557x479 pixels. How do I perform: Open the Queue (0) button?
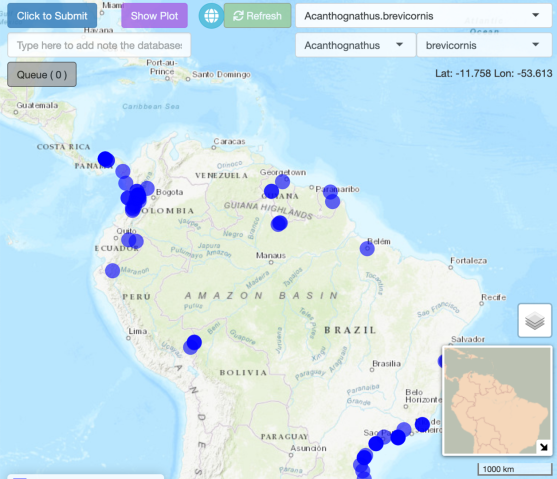point(42,75)
